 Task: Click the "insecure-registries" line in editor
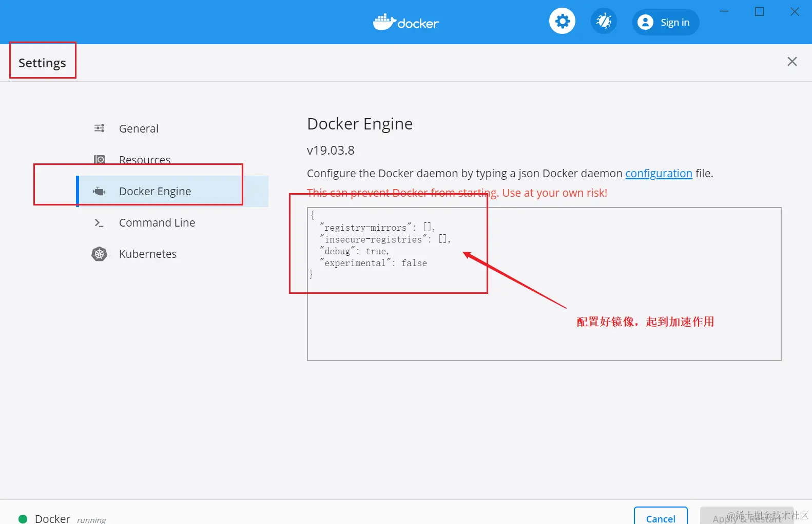[385, 239]
